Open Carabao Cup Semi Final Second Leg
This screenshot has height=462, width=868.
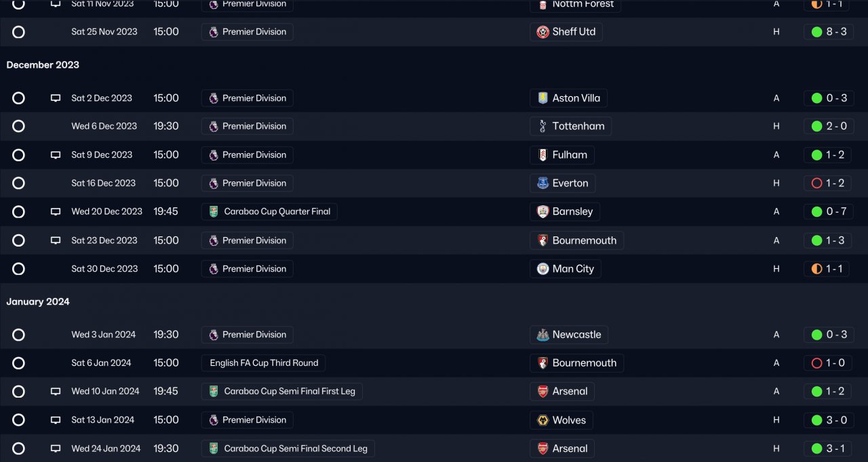click(x=295, y=448)
